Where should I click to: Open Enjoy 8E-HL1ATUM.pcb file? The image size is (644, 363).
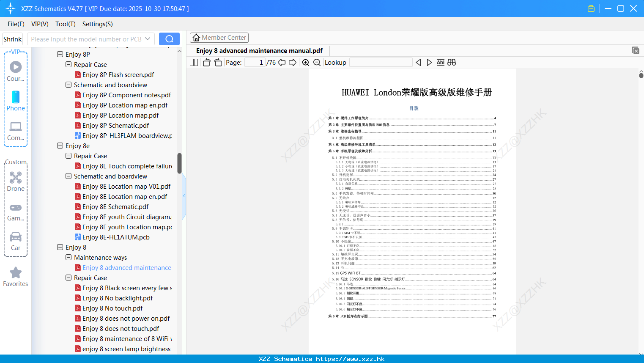pos(112,237)
